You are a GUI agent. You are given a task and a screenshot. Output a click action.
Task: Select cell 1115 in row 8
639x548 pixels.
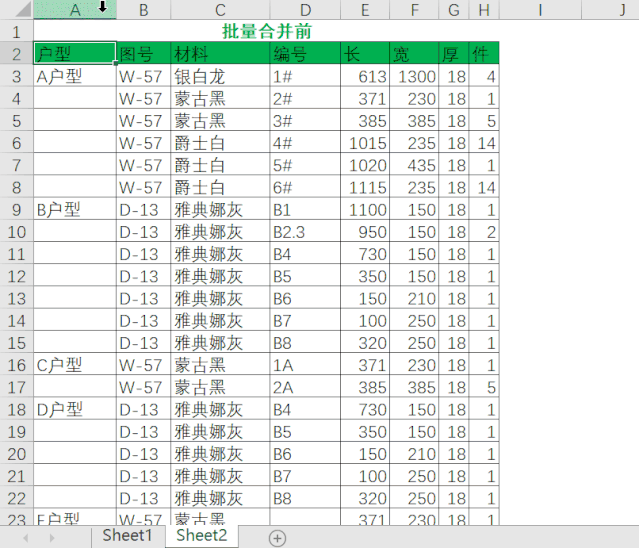pos(365,187)
